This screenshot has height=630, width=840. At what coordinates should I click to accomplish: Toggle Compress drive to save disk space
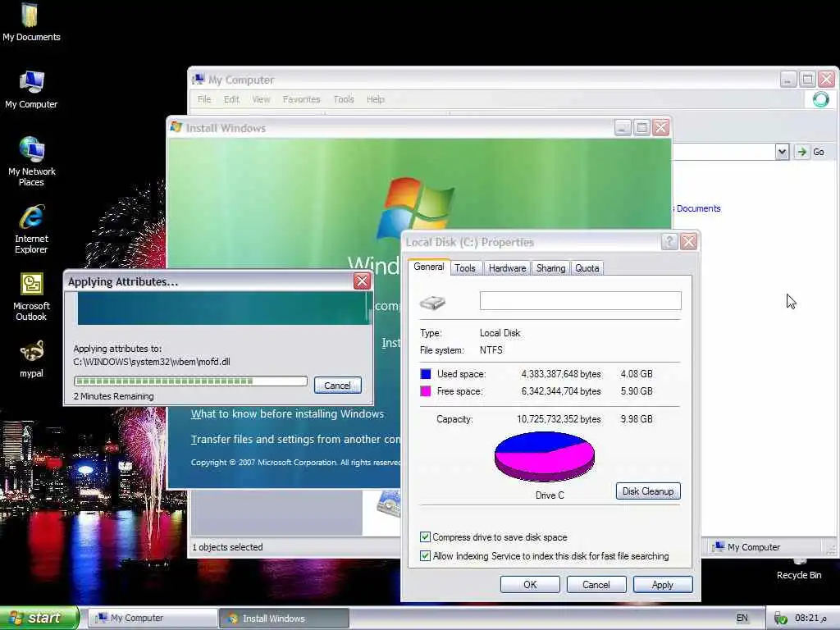point(426,536)
